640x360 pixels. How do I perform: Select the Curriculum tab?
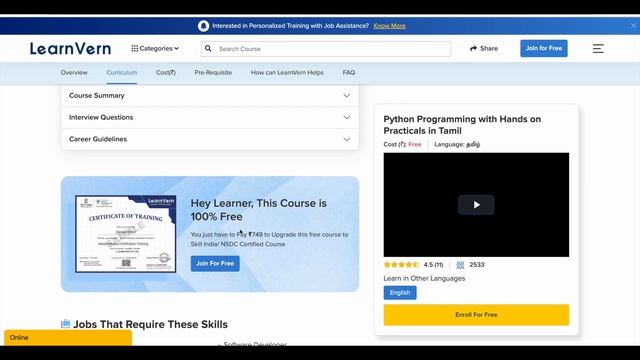point(122,72)
